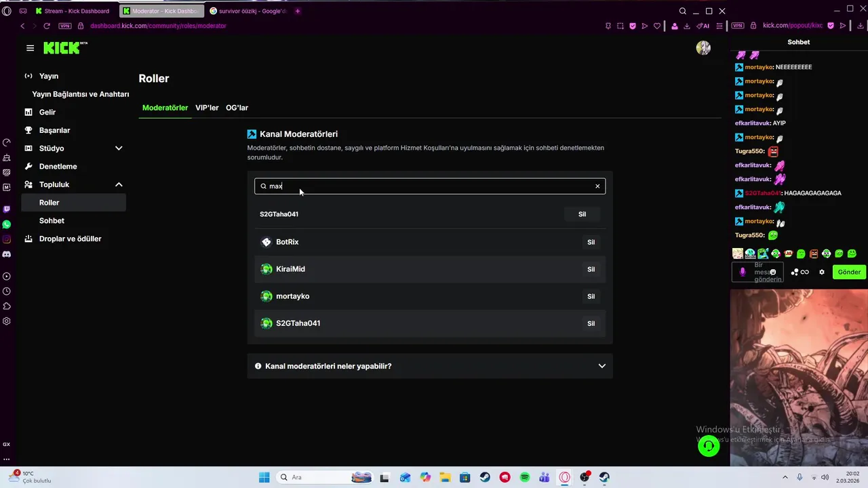Viewport: 868px width, 488px height.
Task: Click Sil on the bottom S2GTaha041 list row
Action: [x=591, y=323]
